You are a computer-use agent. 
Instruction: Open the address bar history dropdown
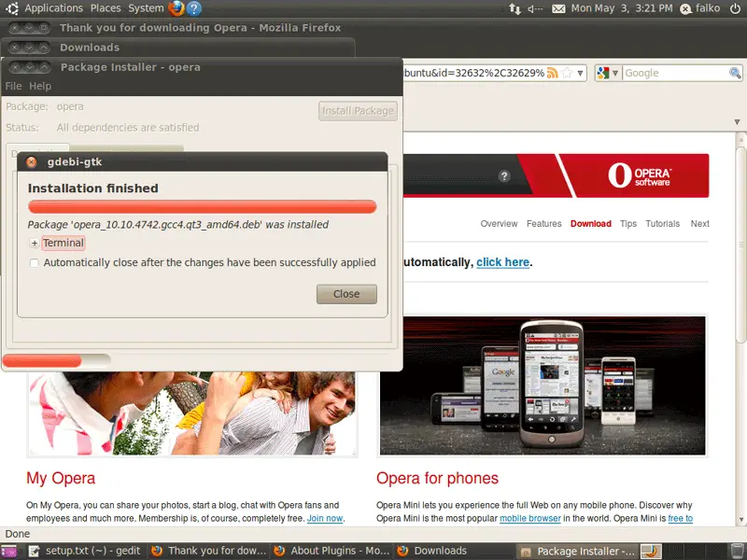coord(580,73)
